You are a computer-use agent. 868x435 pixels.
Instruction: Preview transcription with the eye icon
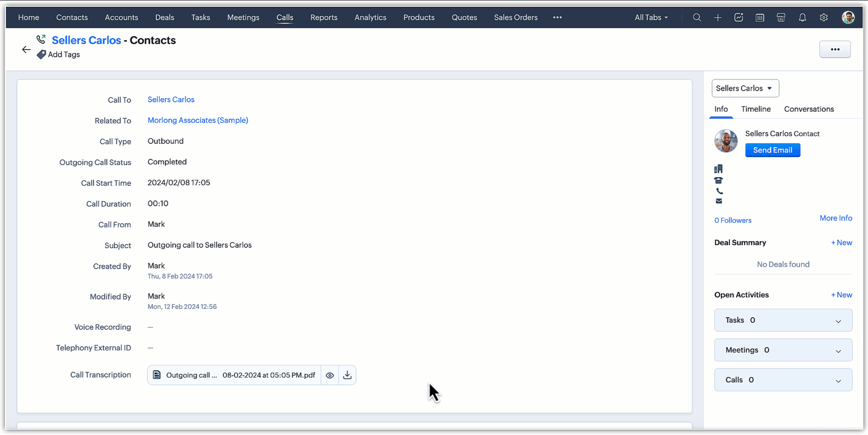tap(330, 375)
